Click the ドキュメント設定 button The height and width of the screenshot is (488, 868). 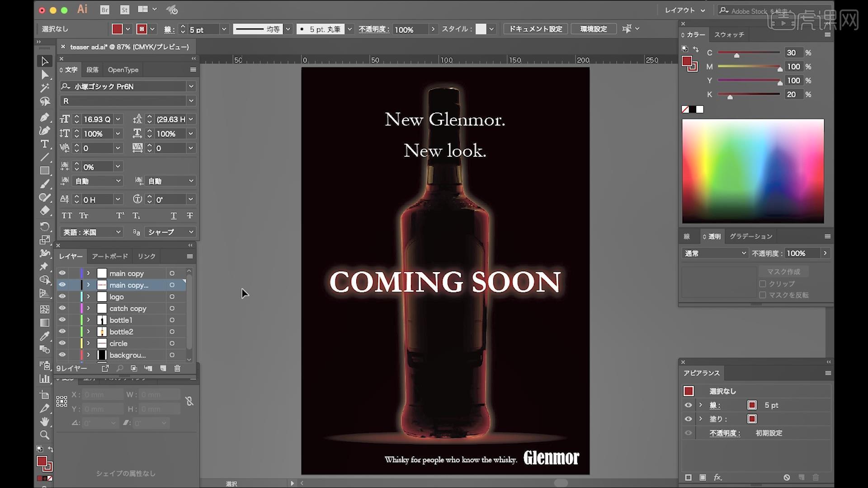coord(536,29)
